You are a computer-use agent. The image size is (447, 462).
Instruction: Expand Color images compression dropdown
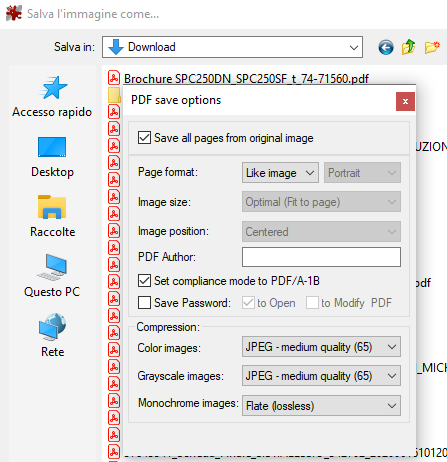321,347
